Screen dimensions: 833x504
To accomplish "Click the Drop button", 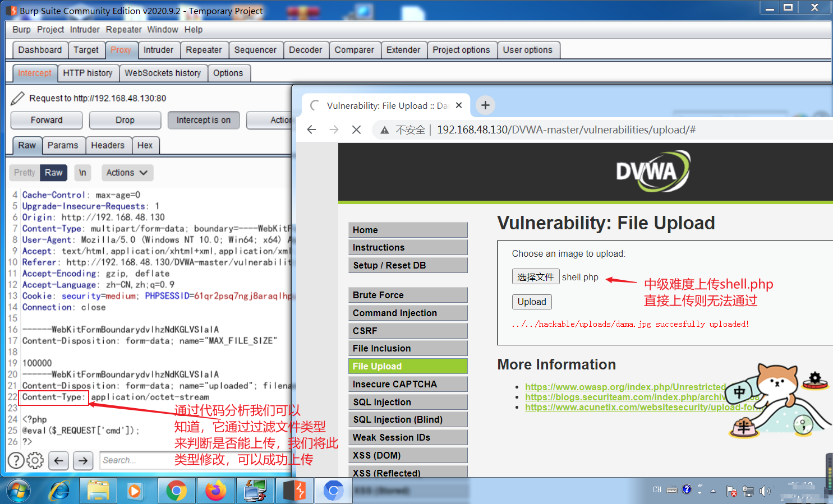I will [x=125, y=120].
